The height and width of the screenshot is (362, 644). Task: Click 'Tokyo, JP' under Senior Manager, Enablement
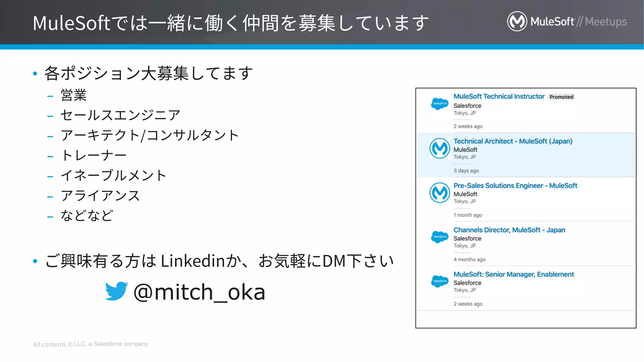click(465, 290)
